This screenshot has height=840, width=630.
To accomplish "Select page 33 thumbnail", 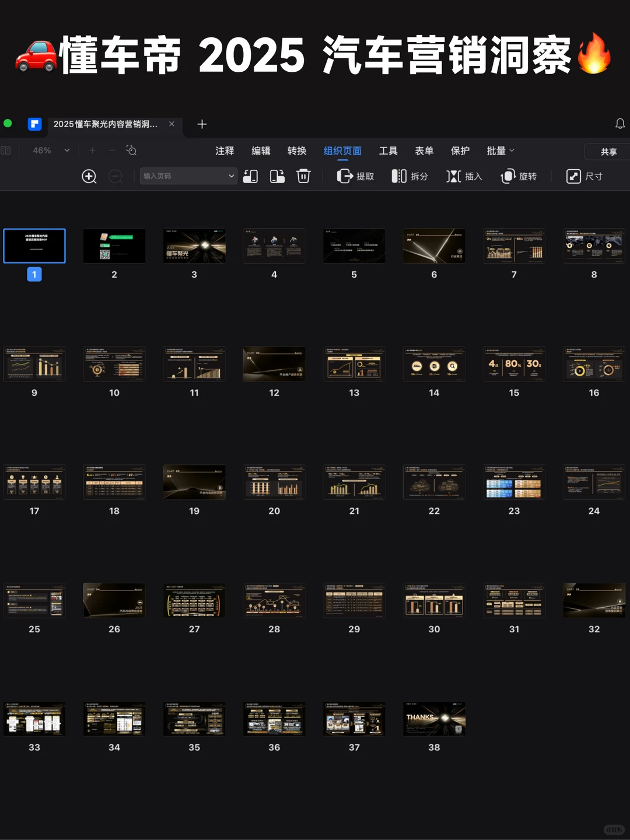I will coord(34,719).
